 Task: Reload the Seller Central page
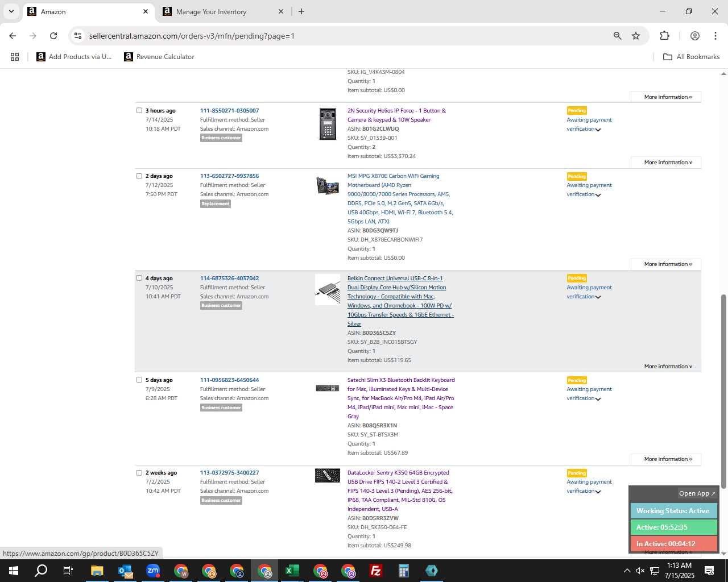[x=53, y=36]
